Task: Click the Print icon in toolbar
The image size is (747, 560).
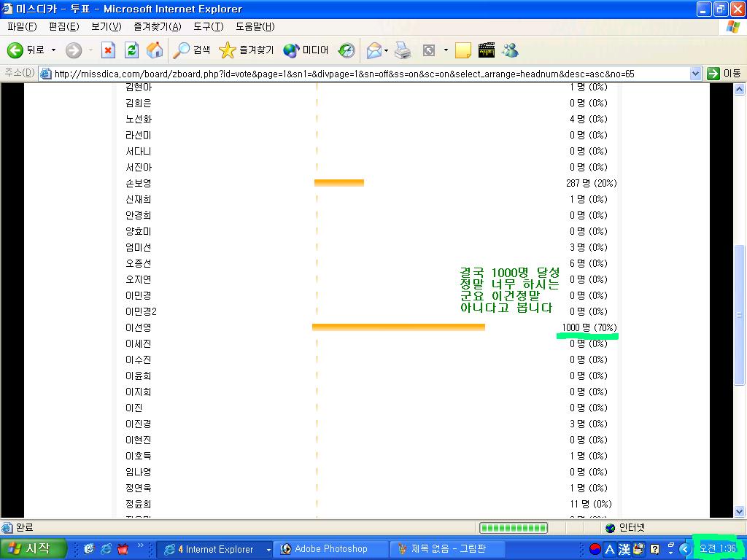Action: [403, 50]
